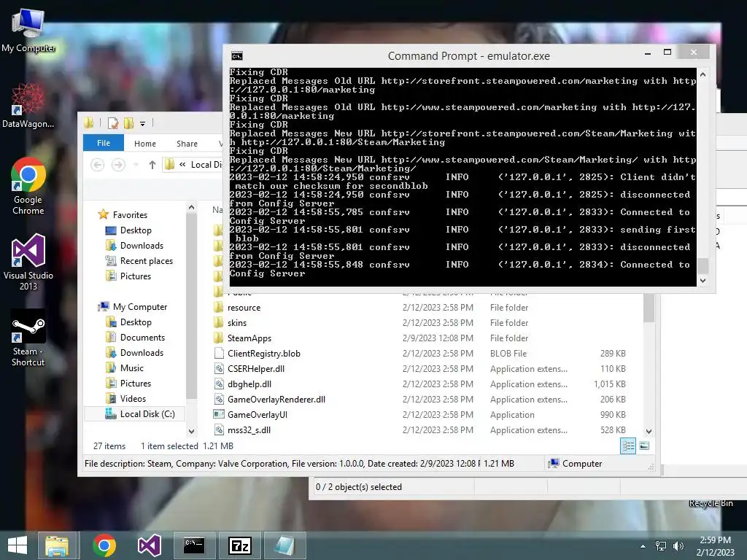Select the CSERHelper.dll file
The height and width of the screenshot is (560, 747).
coord(256,368)
